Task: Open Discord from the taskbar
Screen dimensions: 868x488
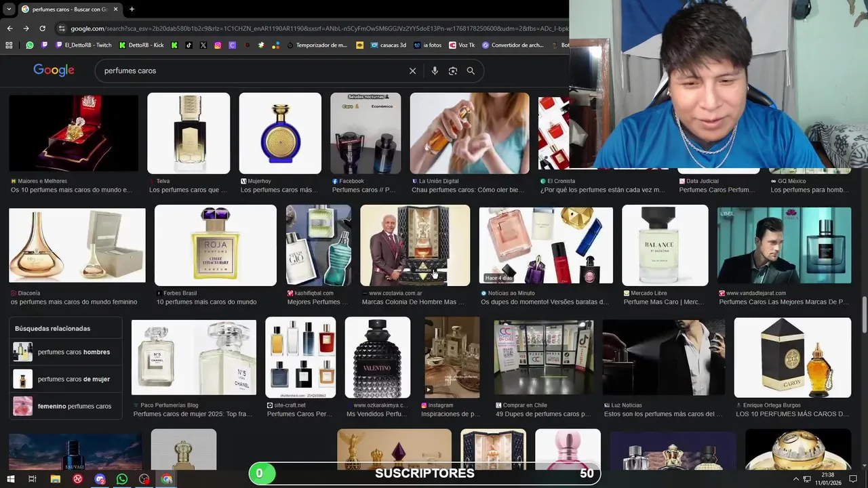Action: click(x=100, y=479)
